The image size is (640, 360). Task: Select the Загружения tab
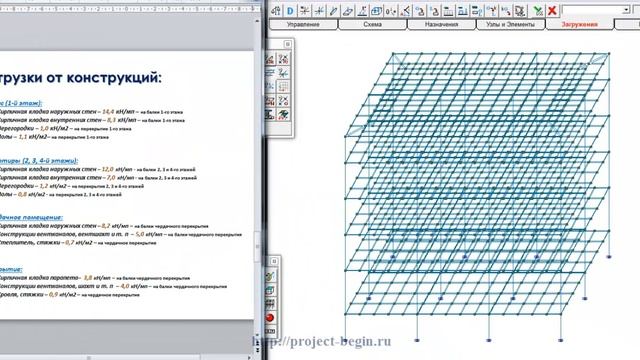point(579,24)
